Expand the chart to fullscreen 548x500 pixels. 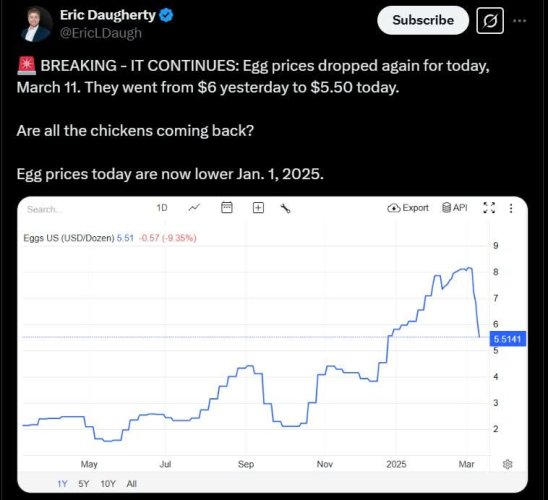pyautogui.click(x=489, y=208)
